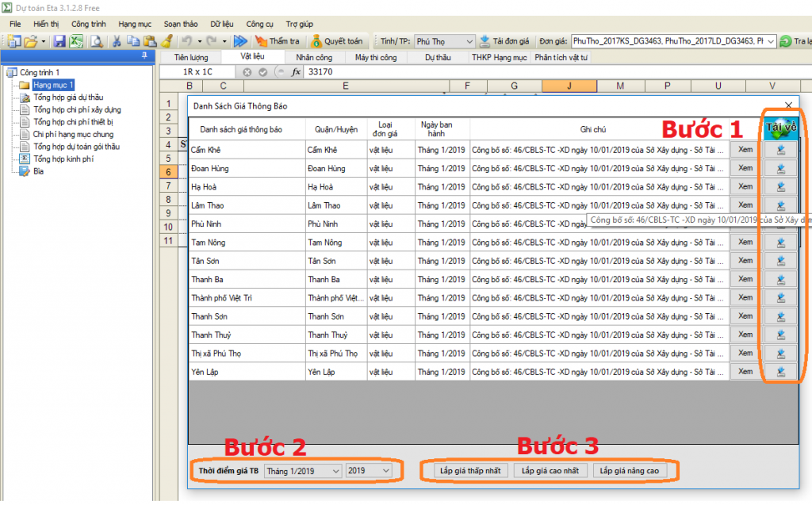Viewport: 812px width, 505px height.
Task: Click the Export to Excel icon
Action: click(75, 41)
